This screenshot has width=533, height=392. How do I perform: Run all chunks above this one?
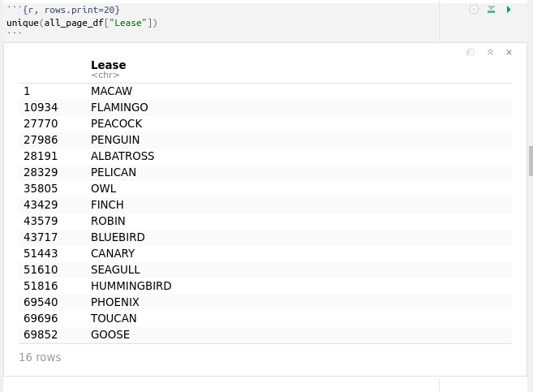point(492,10)
